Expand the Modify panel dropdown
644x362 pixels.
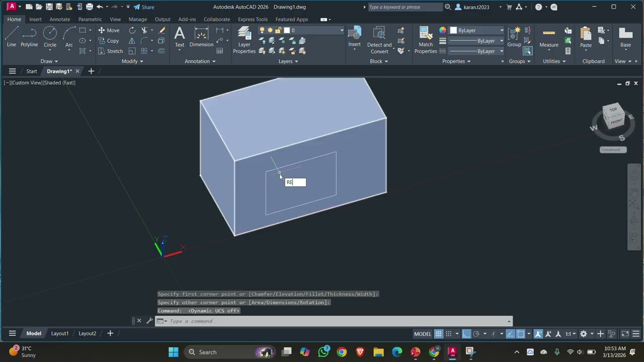pyautogui.click(x=132, y=61)
